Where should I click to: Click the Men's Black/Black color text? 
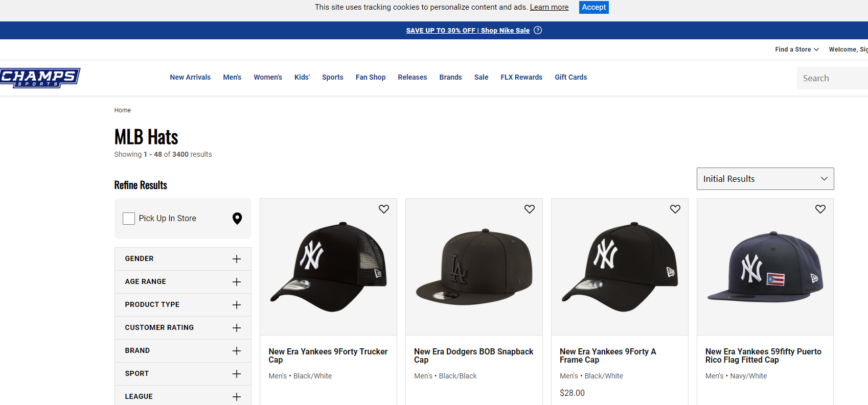tap(445, 376)
